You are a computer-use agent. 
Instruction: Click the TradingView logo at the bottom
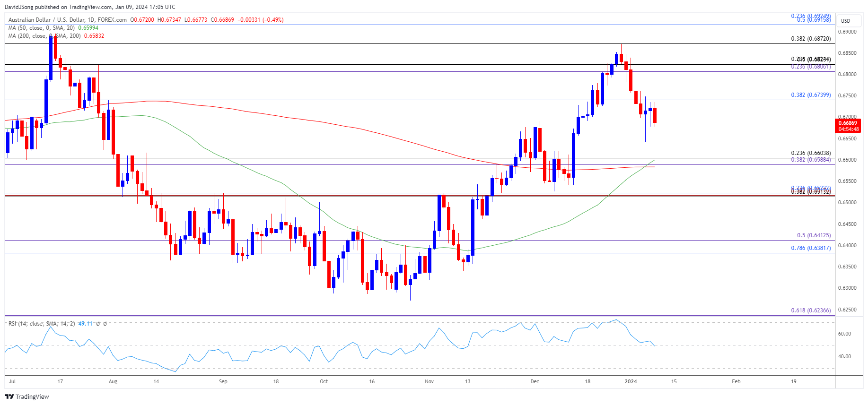pos(27,396)
